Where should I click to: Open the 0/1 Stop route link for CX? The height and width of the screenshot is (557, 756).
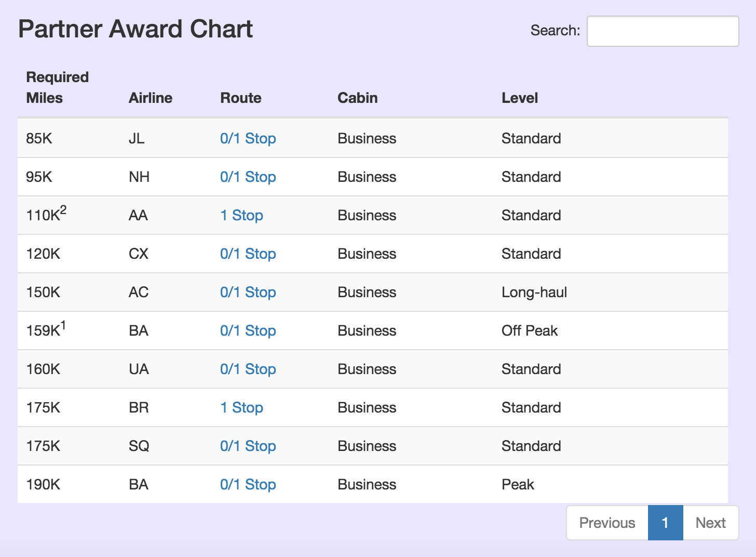[x=248, y=254]
